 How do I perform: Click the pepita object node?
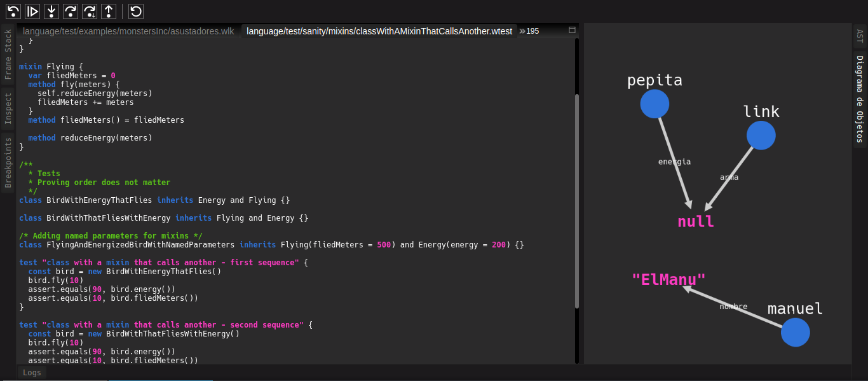tap(654, 104)
